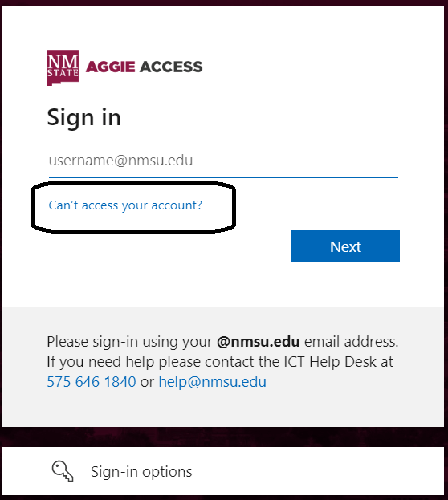
Task: Click the AGGIE word in the banner
Action: pyautogui.click(x=111, y=67)
